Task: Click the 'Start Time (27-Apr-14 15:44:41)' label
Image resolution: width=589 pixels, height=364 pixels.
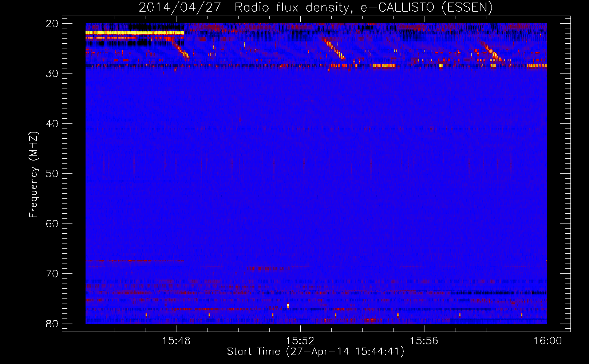Action: (x=316, y=352)
